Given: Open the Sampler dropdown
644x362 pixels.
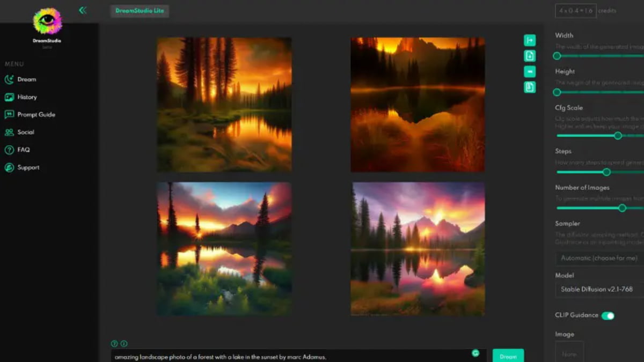Looking at the screenshot, I should tap(598, 258).
